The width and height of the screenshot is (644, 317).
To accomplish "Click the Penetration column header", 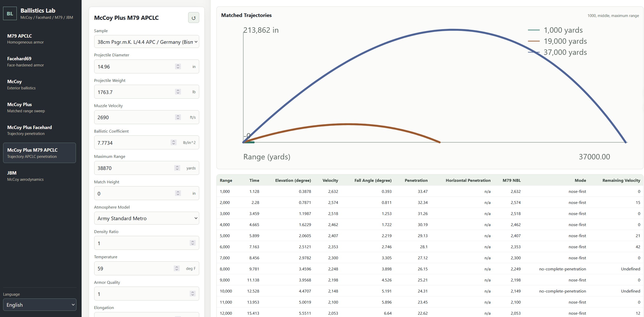I will (416, 181).
